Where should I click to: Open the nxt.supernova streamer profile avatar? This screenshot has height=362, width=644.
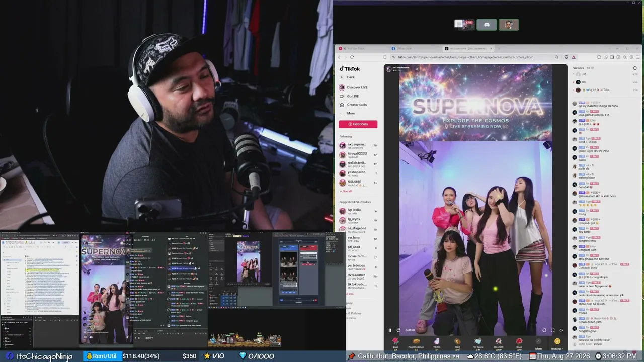388,69
